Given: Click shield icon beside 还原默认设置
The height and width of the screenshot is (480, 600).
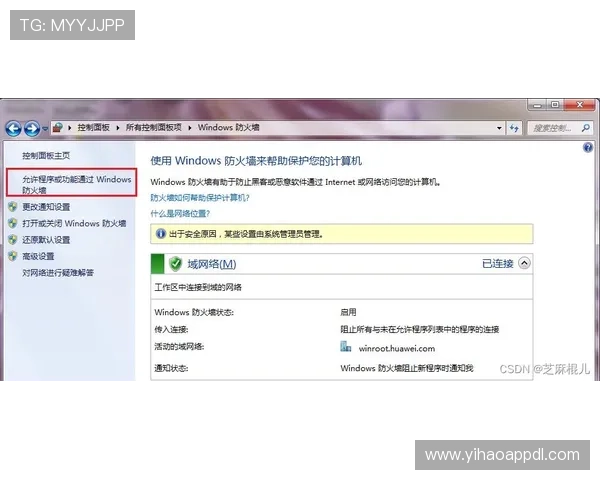Looking at the screenshot, I should (x=13, y=240).
